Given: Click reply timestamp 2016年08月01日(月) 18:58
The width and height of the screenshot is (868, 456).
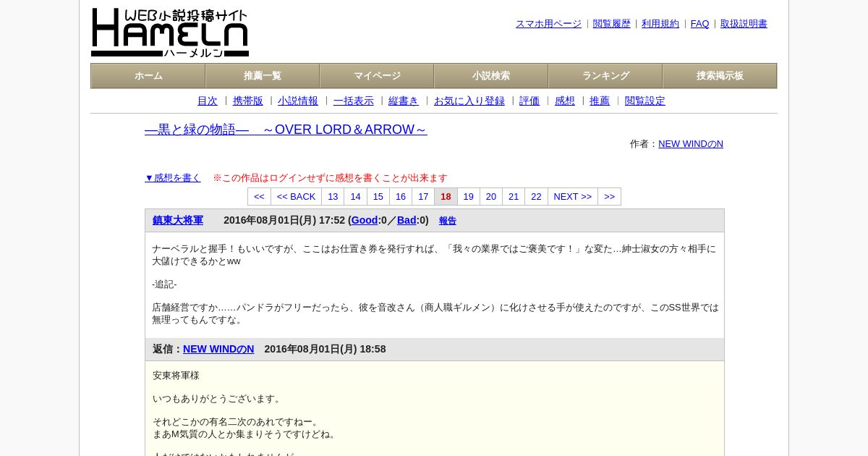Looking at the screenshot, I should tap(325, 349).
